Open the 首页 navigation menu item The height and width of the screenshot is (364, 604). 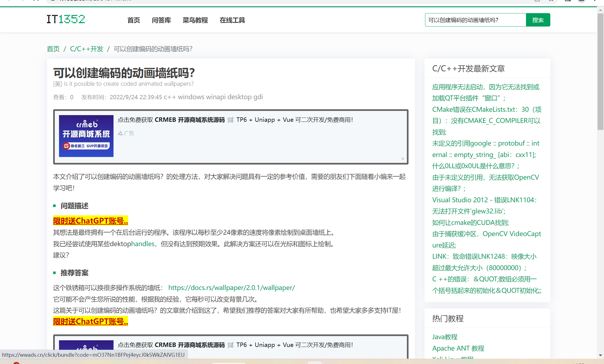[x=134, y=20]
